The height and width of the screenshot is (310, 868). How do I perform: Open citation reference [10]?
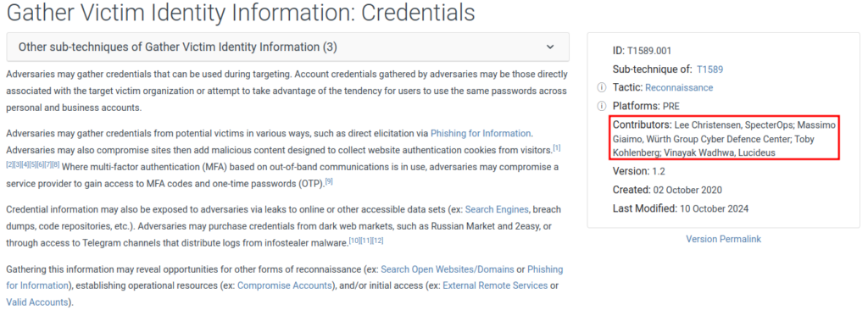pos(354,241)
